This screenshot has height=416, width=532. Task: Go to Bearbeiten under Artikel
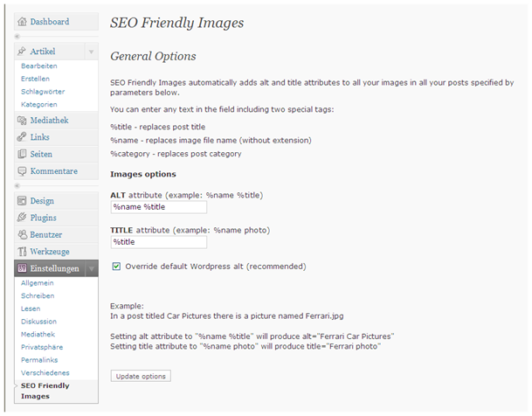point(39,66)
